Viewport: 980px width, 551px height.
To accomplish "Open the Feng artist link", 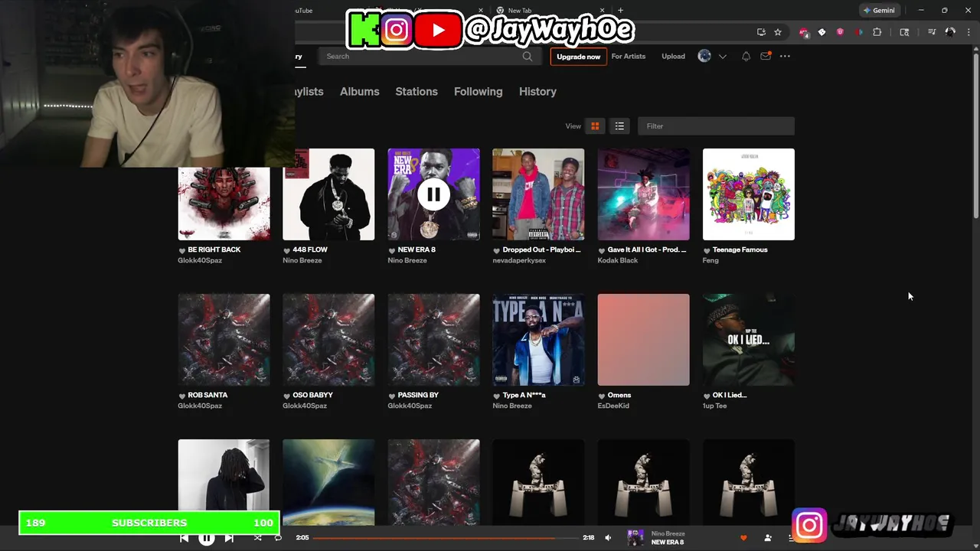I will pos(710,261).
